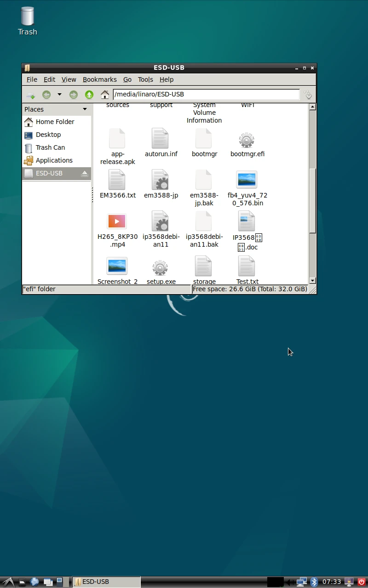This screenshot has height=588, width=368.
Task: Select the storage file icon
Action: 203,266
